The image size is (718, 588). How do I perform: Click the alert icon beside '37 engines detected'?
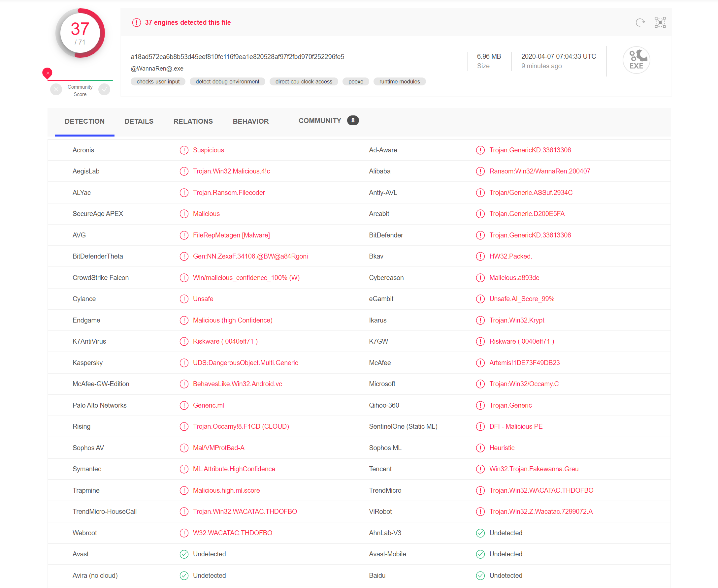pos(136,23)
